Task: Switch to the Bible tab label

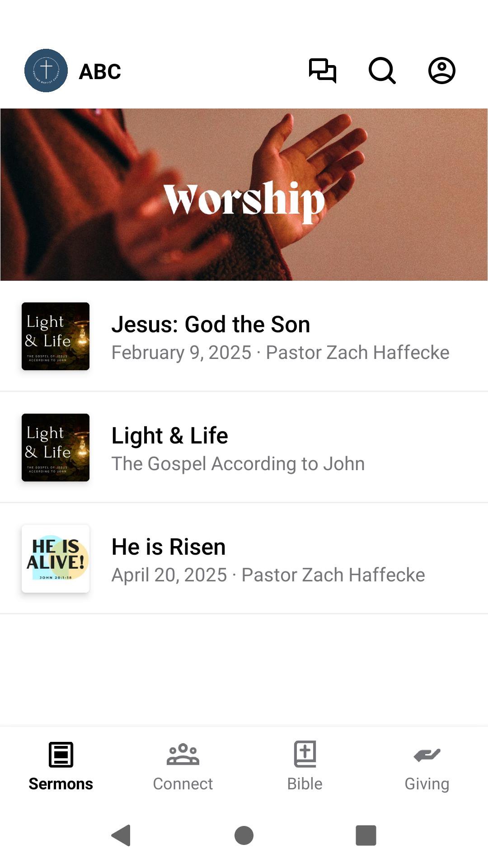Action: (x=305, y=783)
